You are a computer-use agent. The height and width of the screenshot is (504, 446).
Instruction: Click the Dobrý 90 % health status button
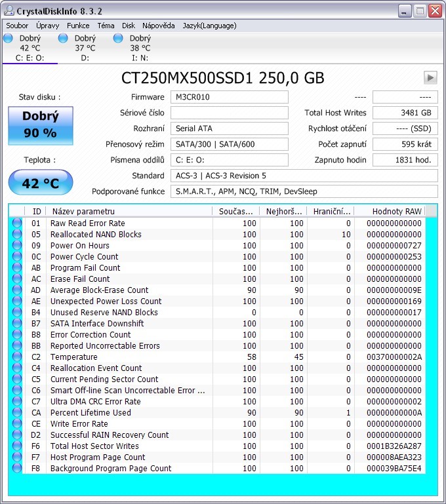tap(41, 126)
